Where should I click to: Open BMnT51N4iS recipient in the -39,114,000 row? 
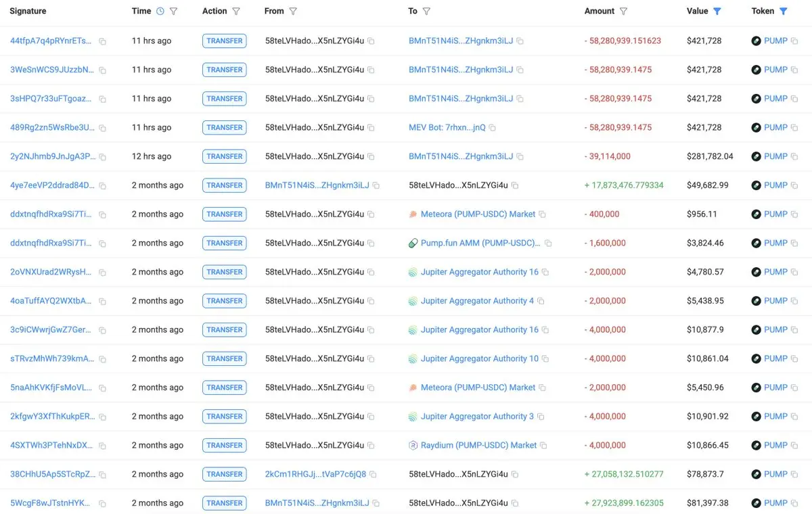coord(461,156)
